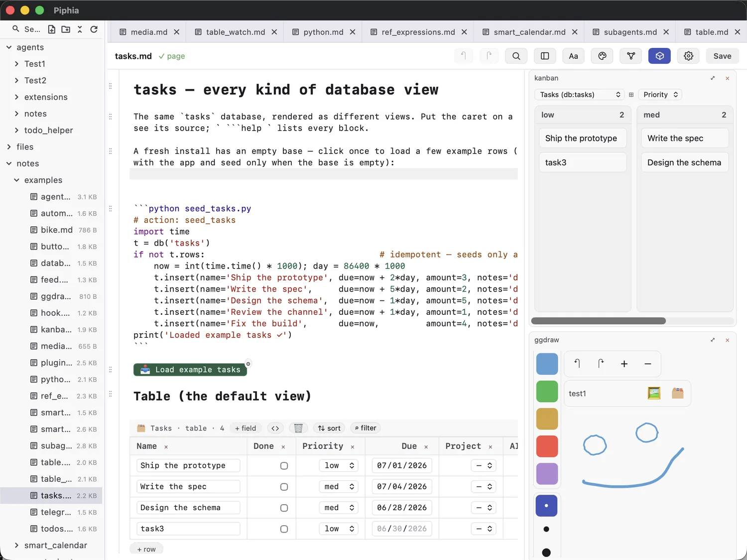Expand the smart_calendar folder
This screenshot has height=560, width=747.
(x=16, y=546)
